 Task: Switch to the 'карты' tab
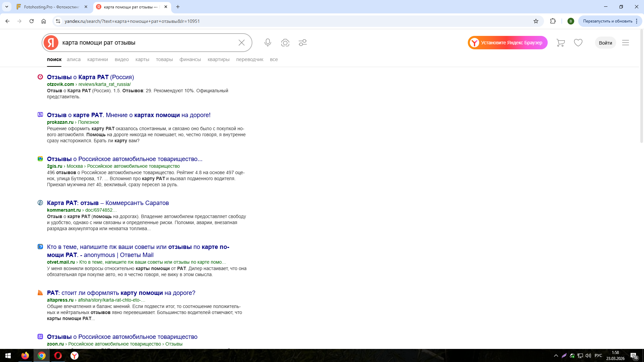(142, 59)
